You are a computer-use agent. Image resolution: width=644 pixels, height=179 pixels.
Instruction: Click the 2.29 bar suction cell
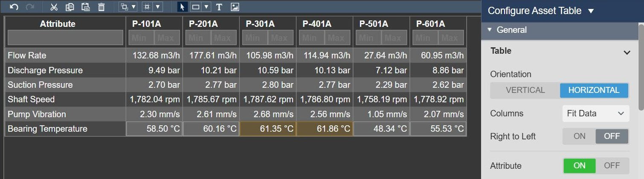click(381, 85)
